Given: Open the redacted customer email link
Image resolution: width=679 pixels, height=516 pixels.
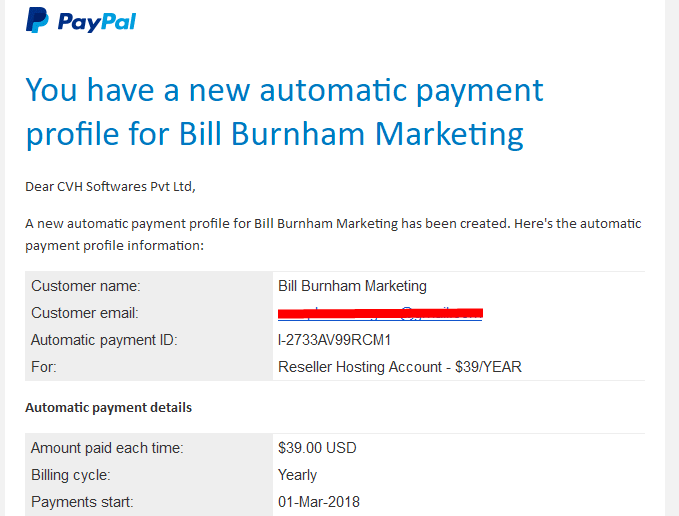Looking at the screenshot, I should [380, 313].
